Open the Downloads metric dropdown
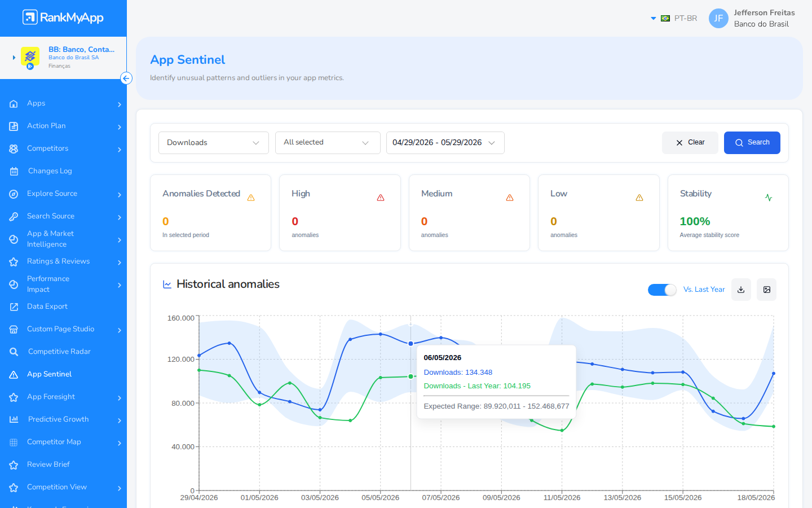 click(214, 143)
